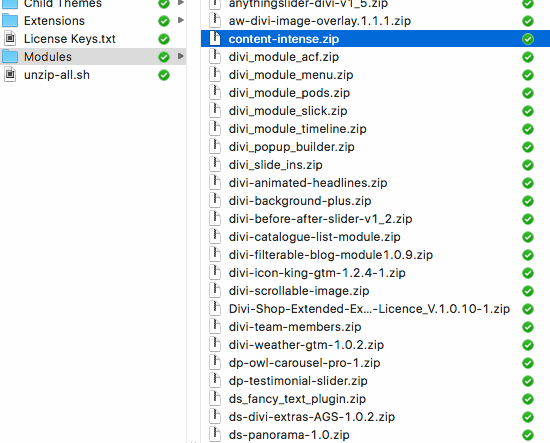Click sync checkmark for divi_module_acf.zip
The image size is (550, 443).
click(x=528, y=57)
